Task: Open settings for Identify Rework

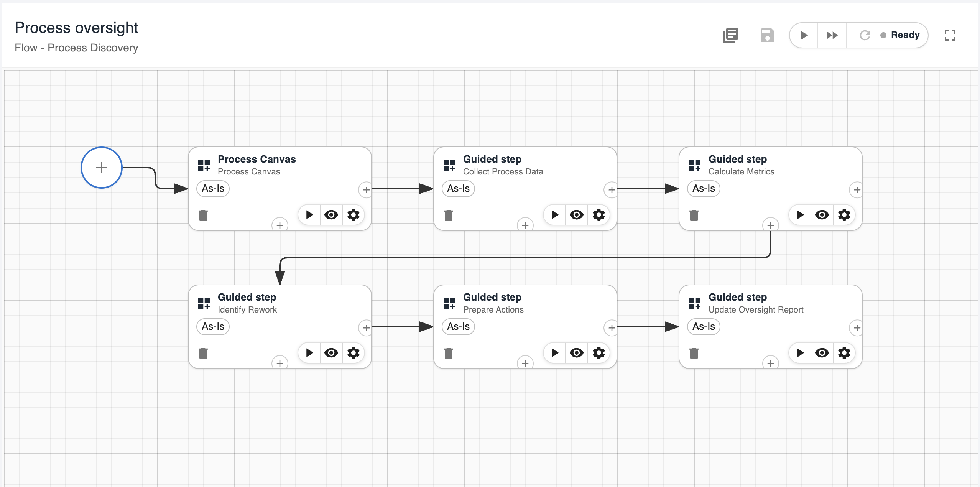Action: (354, 353)
